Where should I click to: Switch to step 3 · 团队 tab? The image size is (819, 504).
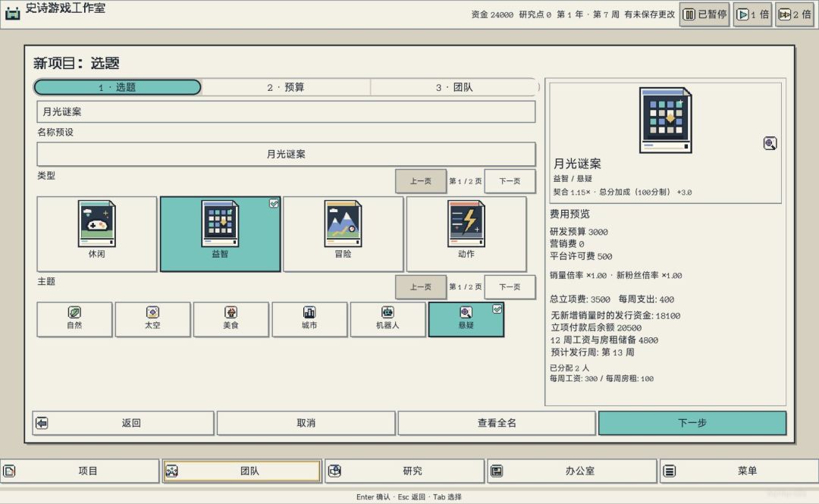pyautogui.click(x=454, y=87)
